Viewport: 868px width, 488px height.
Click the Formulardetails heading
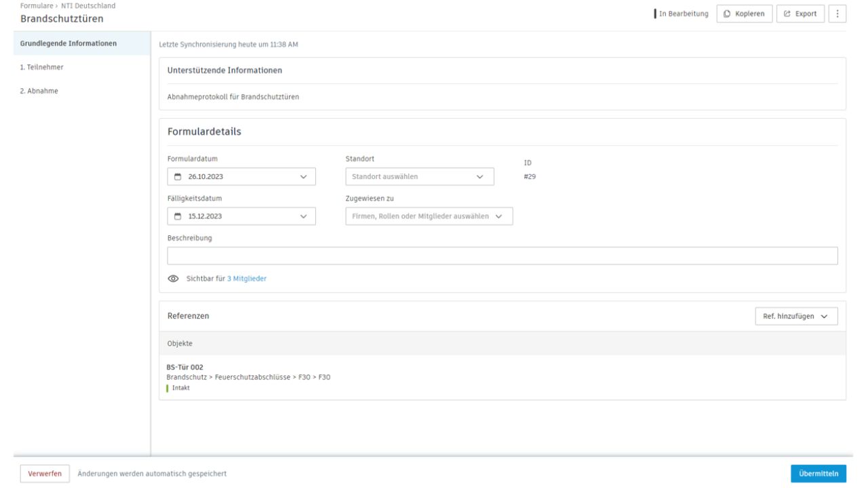pos(204,131)
